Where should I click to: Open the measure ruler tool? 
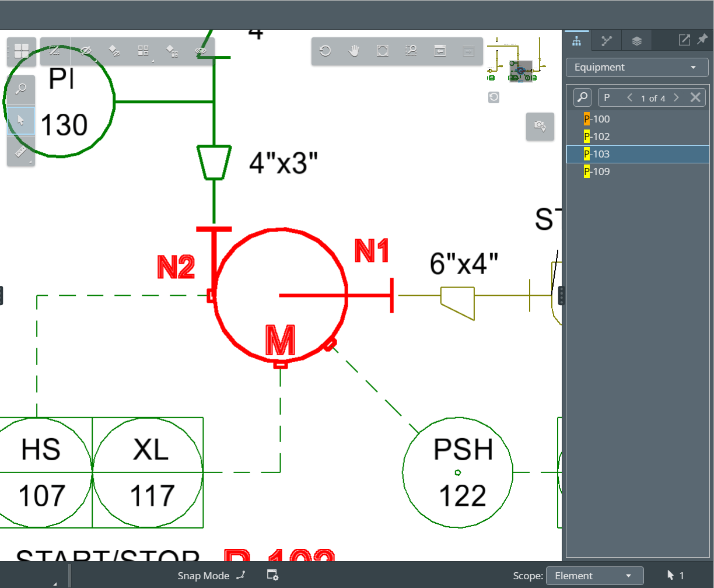(21, 152)
